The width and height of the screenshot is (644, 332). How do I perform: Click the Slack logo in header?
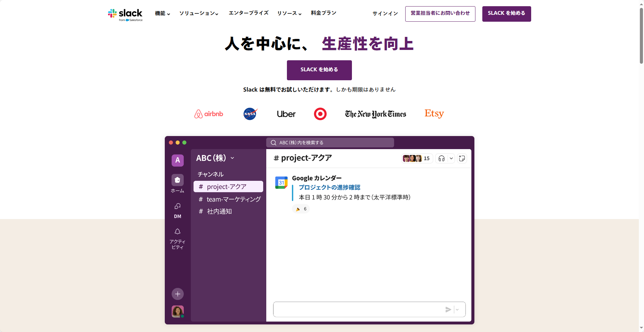click(x=125, y=14)
